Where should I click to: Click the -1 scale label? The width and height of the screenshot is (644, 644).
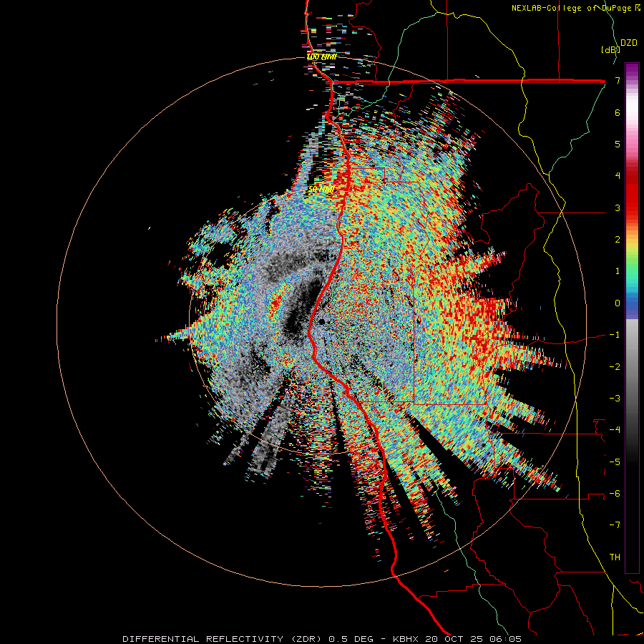[x=615, y=335]
